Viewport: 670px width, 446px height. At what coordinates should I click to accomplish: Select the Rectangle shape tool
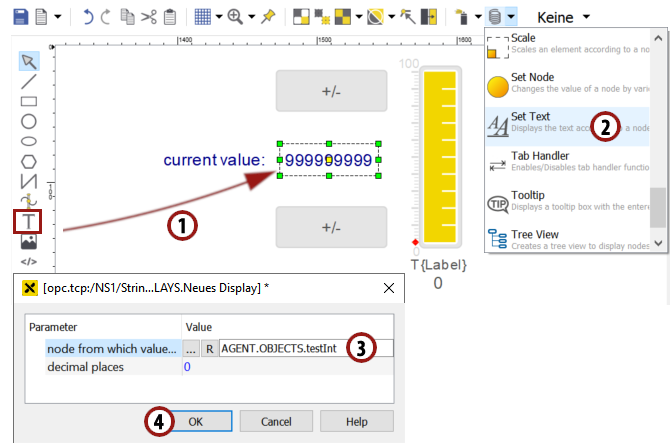[x=28, y=101]
